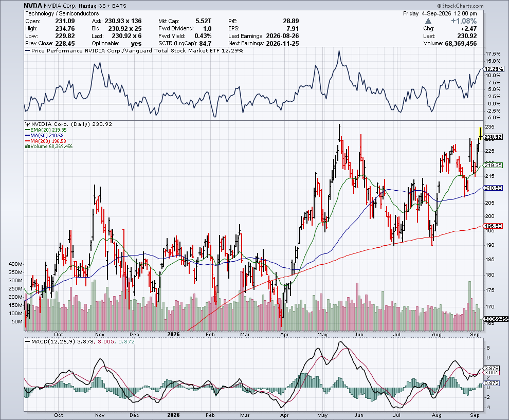Screen dimensions: 509x420
Task: Click the candlestick icon beside NVIDIA Corp. (Daily)
Action: (28, 124)
